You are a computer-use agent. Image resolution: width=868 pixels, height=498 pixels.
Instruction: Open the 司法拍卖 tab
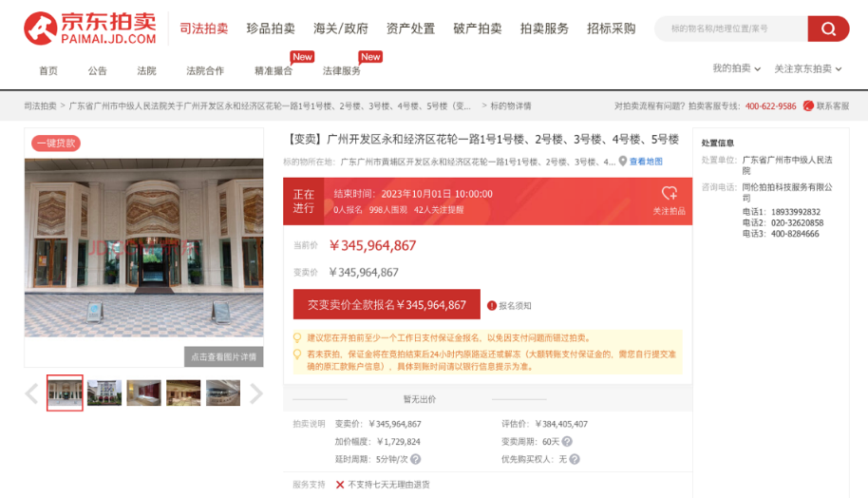tap(204, 29)
